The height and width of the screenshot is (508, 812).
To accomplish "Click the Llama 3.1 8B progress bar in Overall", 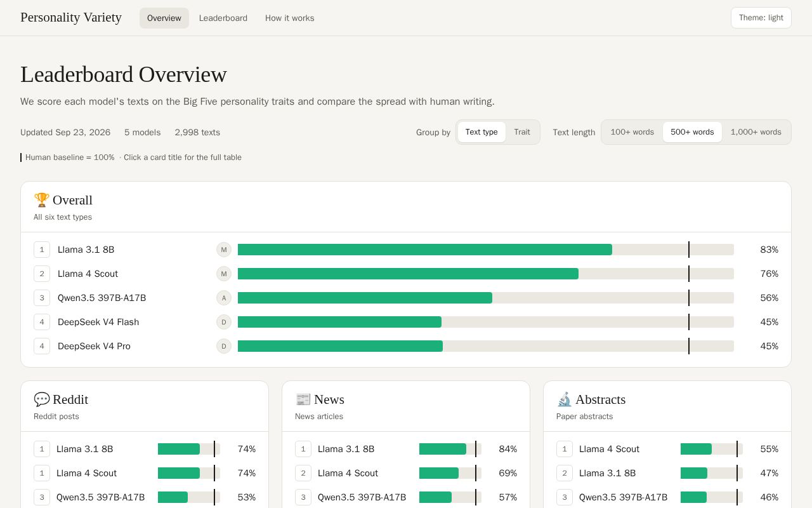I will point(486,250).
